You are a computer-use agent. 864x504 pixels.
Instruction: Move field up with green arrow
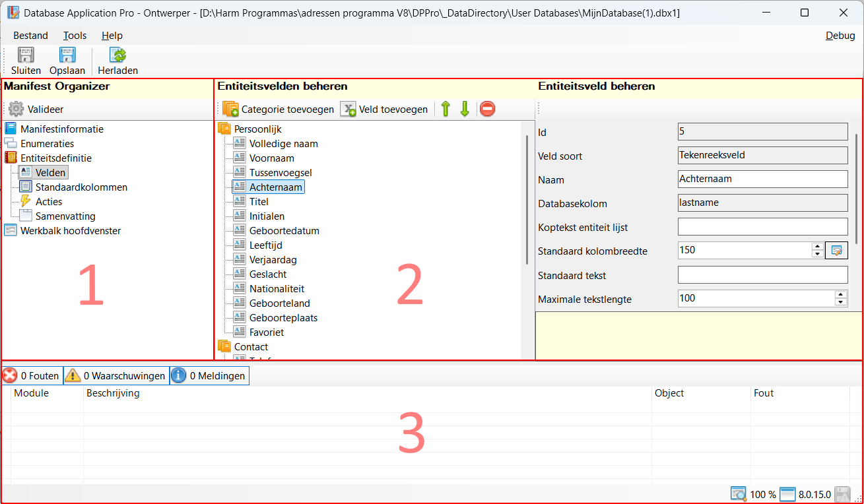[446, 110]
